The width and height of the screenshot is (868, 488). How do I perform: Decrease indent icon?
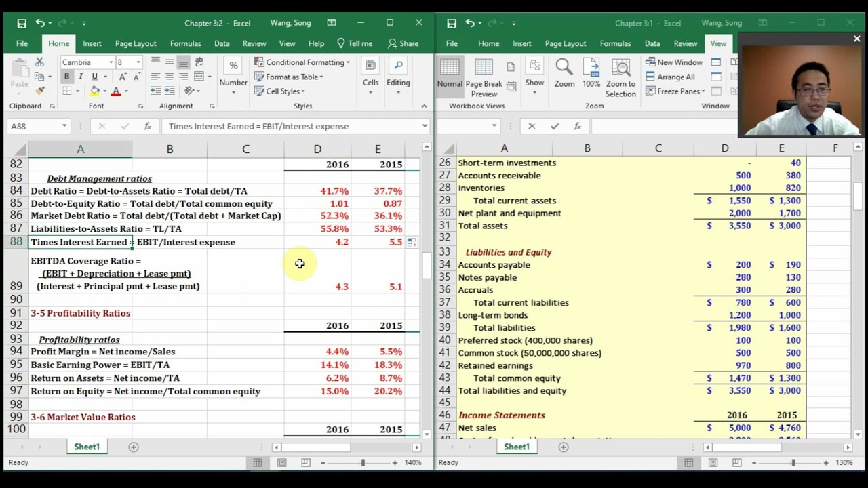point(155,91)
